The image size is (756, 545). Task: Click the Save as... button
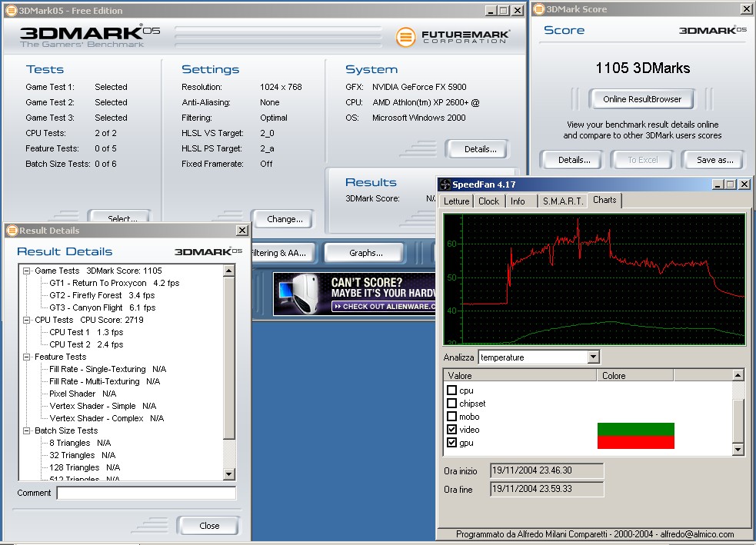coord(715,160)
